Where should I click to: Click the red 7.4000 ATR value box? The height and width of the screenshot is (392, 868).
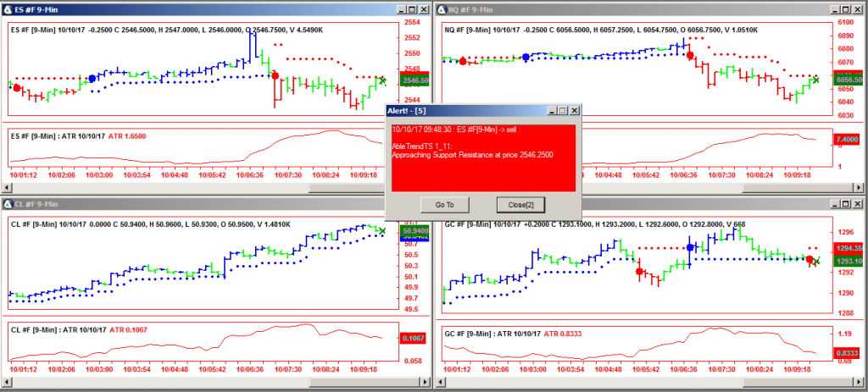coord(848,141)
